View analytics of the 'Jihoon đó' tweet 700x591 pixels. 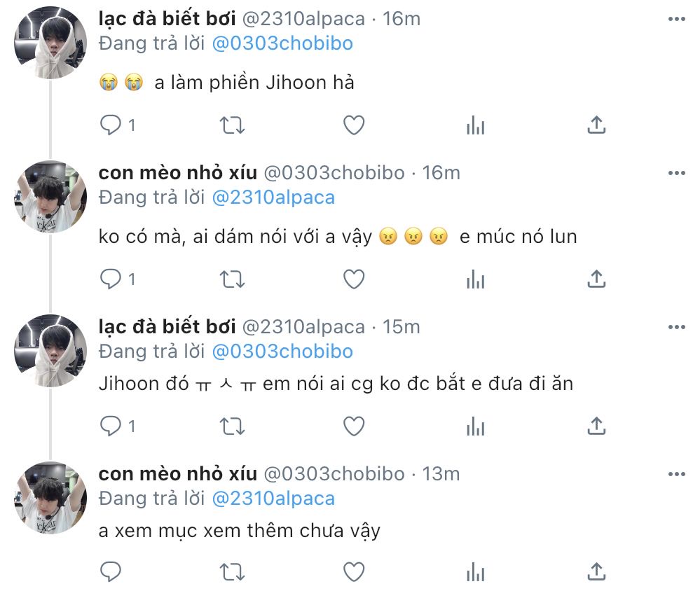click(476, 427)
